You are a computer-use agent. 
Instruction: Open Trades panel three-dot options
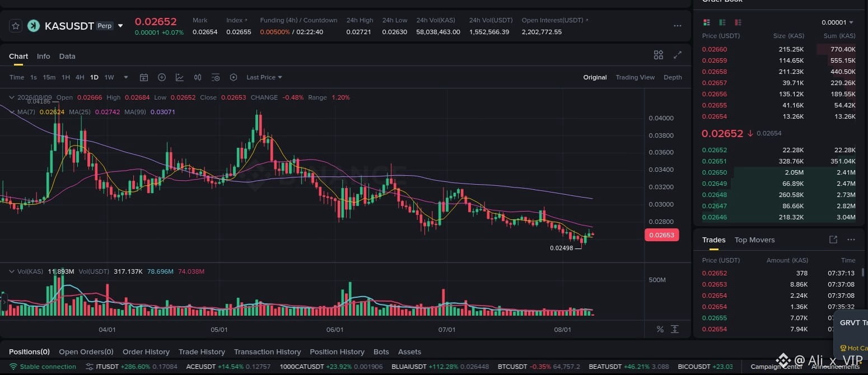[x=851, y=240]
